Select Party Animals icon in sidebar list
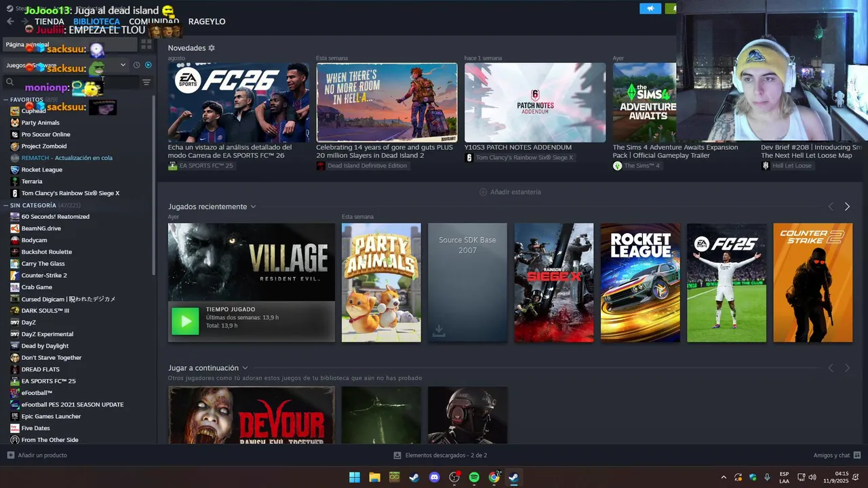 click(15, 123)
